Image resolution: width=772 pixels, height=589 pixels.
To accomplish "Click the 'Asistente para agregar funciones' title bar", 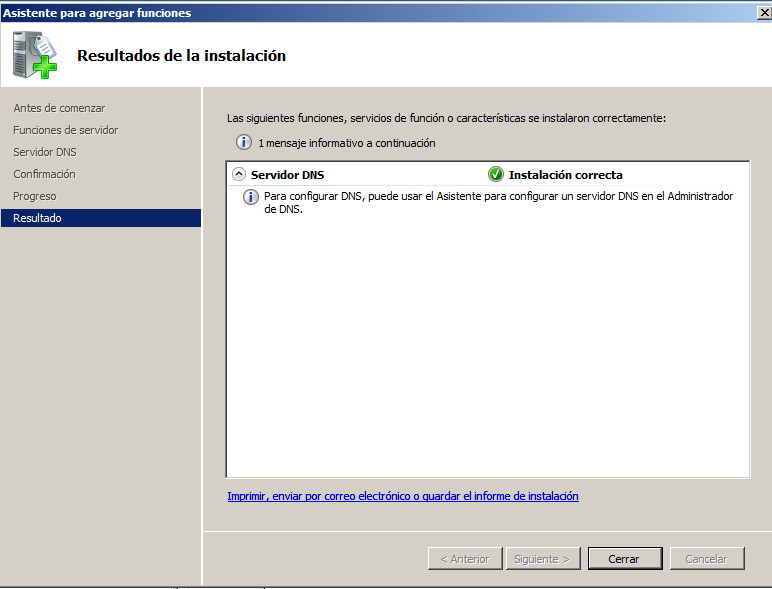I will click(300, 12).
